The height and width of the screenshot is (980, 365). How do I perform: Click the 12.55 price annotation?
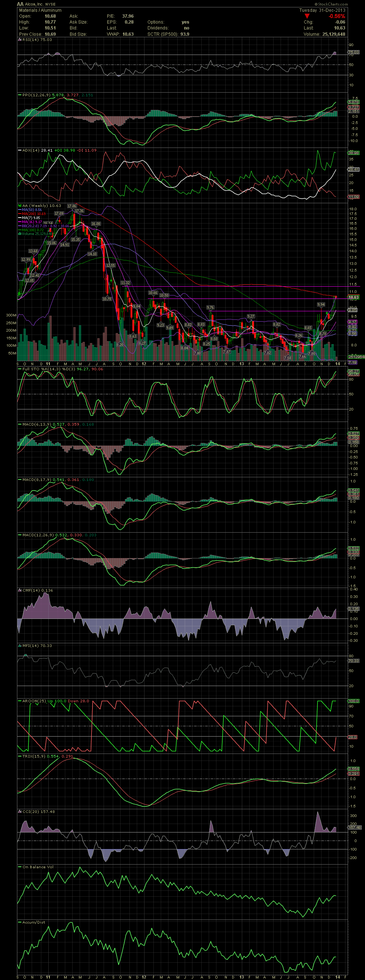pos(110,266)
